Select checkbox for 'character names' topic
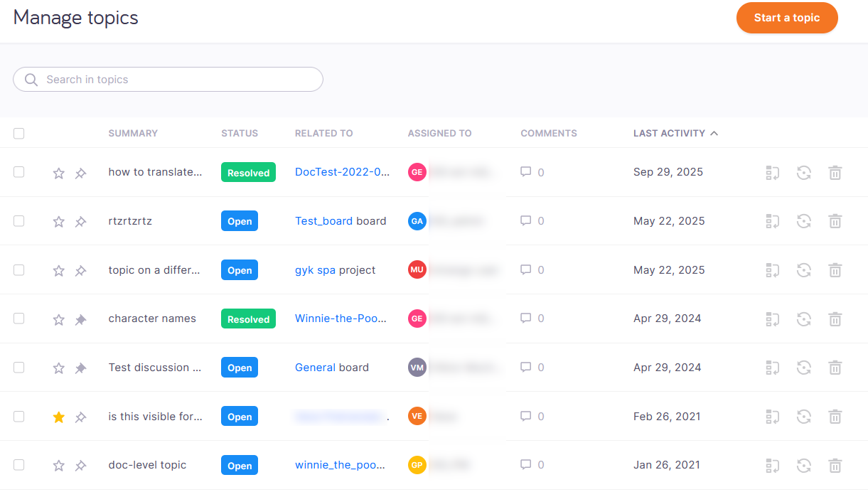This screenshot has height=492, width=868. click(x=19, y=319)
